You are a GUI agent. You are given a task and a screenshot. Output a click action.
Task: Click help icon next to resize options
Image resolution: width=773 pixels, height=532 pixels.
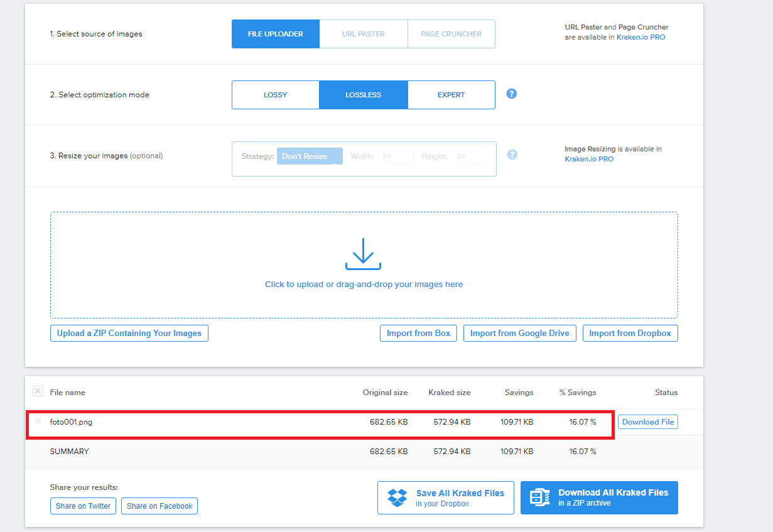(x=512, y=155)
